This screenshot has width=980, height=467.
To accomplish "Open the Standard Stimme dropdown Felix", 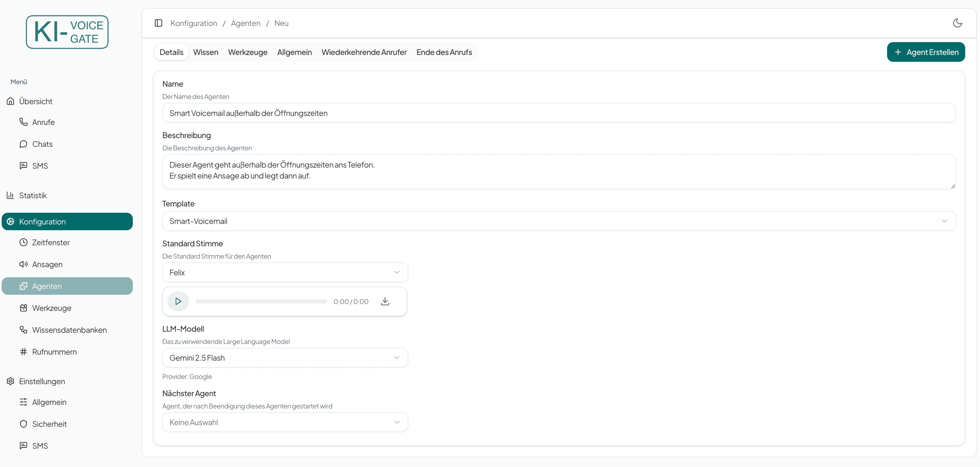I will pos(285,273).
